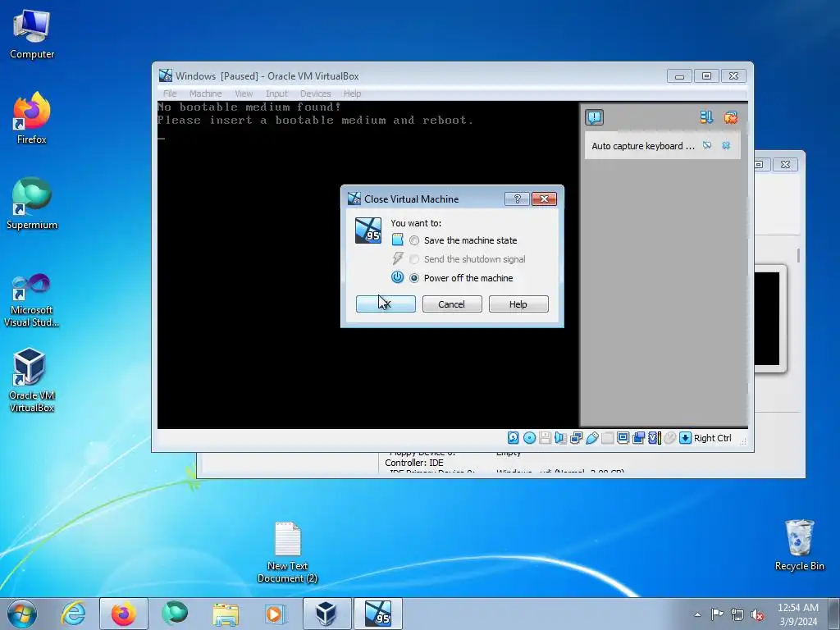Click the CPU virtualization V status icon
The height and width of the screenshot is (630, 840).
654,438
